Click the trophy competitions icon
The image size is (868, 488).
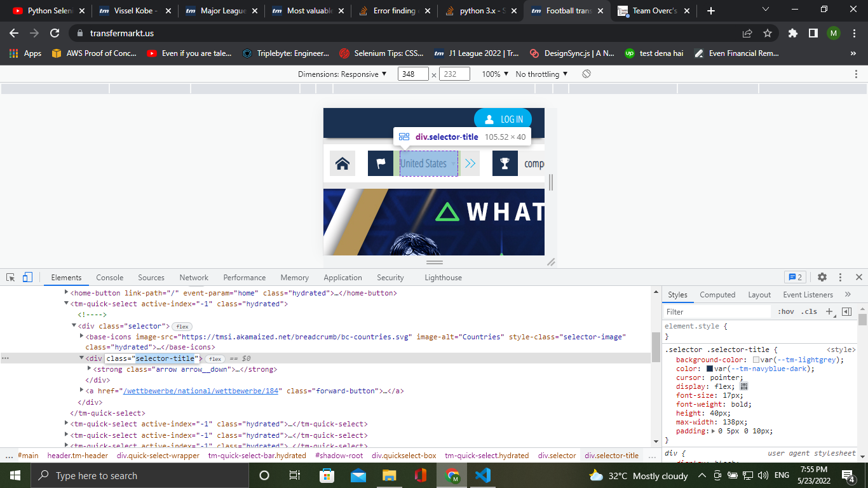(x=505, y=163)
